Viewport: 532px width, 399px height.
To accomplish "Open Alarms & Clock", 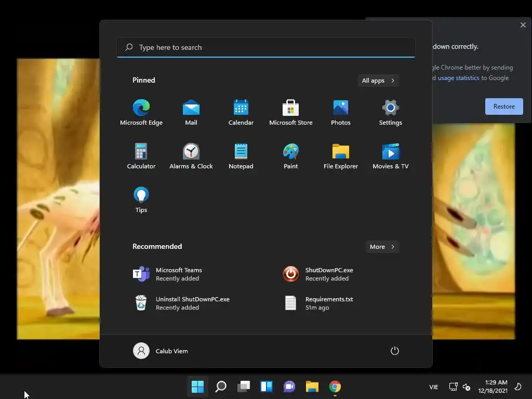I will (x=191, y=156).
